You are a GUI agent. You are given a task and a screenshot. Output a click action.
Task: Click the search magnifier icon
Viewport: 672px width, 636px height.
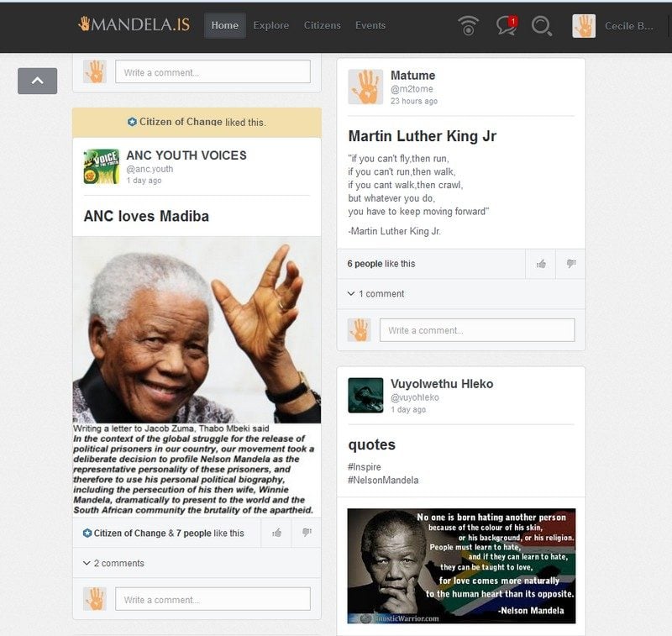(x=542, y=26)
